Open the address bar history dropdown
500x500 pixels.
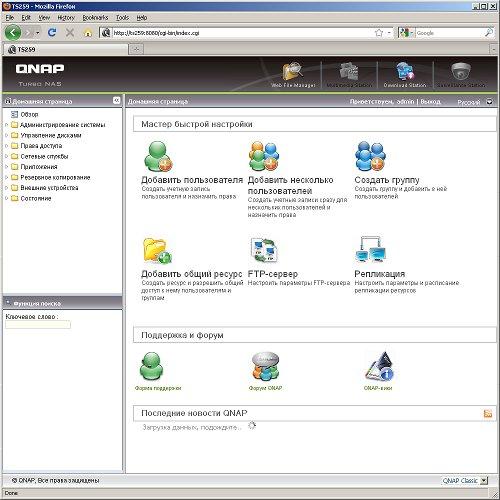click(x=389, y=33)
